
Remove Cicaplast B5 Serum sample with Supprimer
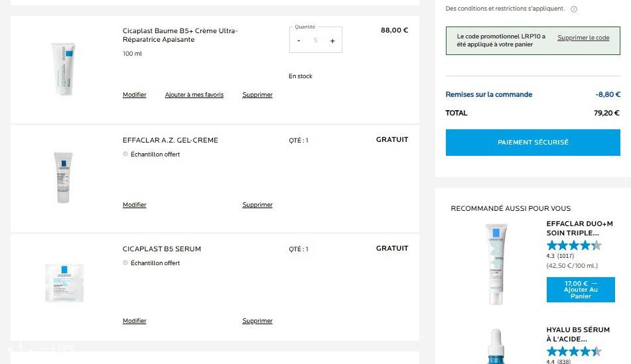pos(257,320)
